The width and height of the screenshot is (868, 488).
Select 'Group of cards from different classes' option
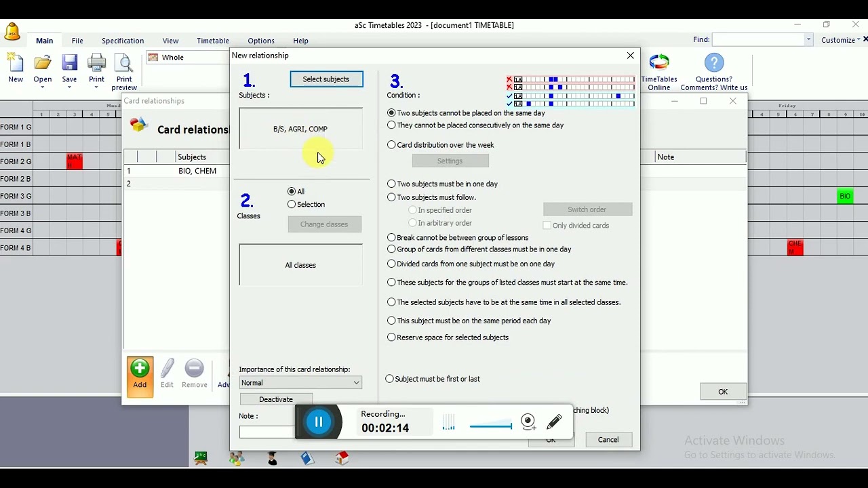pos(391,249)
